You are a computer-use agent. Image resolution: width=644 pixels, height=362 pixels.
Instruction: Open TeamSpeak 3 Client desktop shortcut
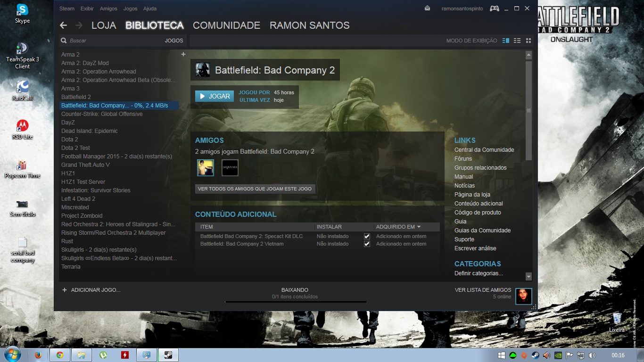pyautogui.click(x=22, y=56)
